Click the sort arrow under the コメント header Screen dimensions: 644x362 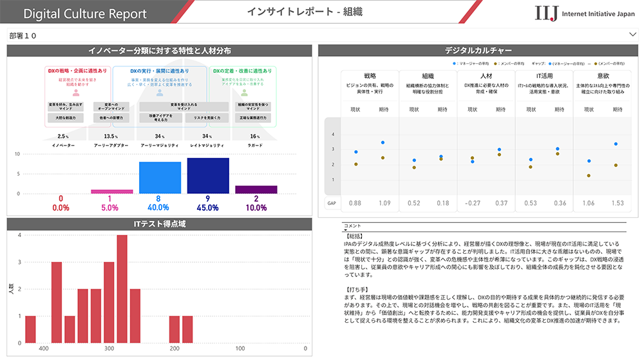[x=345, y=230]
